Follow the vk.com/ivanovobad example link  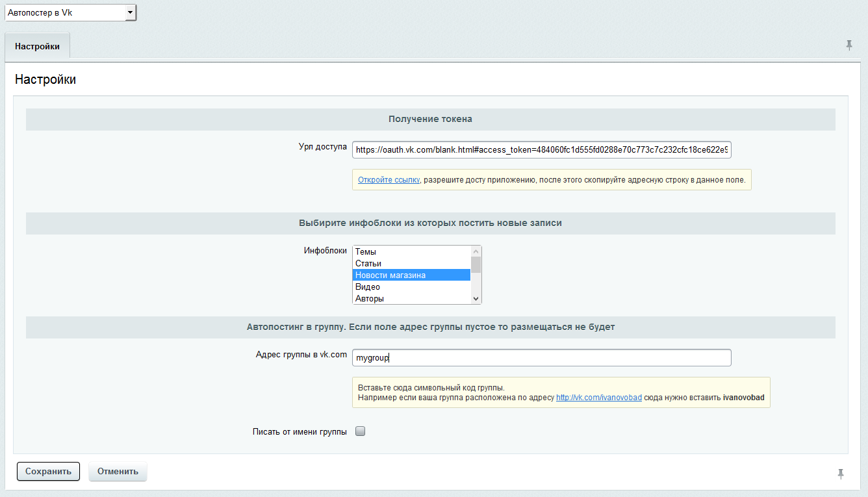click(598, 398)
